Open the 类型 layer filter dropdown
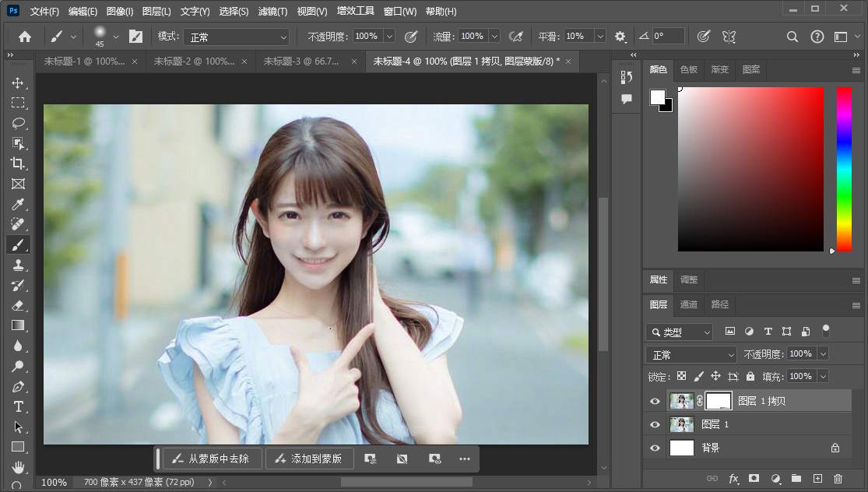The height and width of the screenshot is (492, 868). click(x=679, y=332)
